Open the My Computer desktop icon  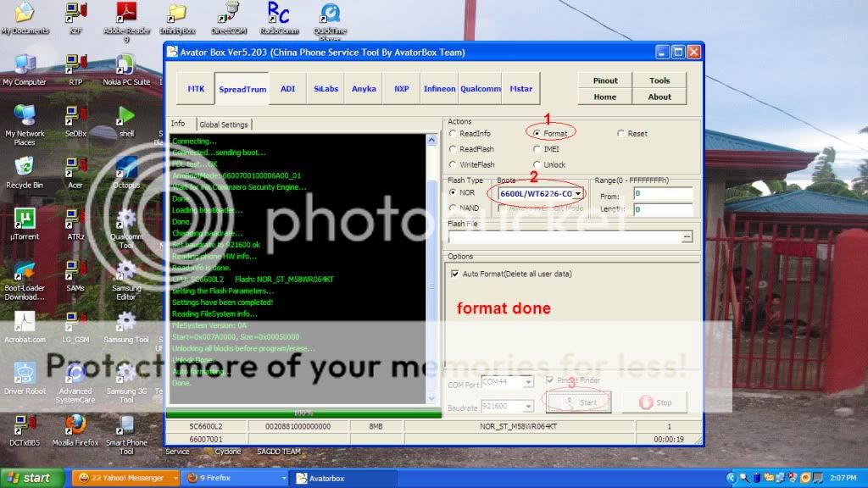(x=25, y=64)
